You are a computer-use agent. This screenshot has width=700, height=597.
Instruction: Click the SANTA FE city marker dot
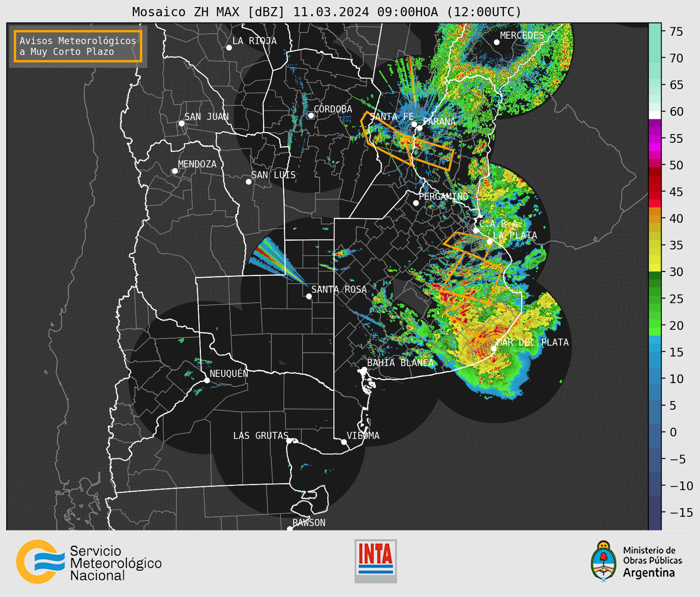click(414, 124)
